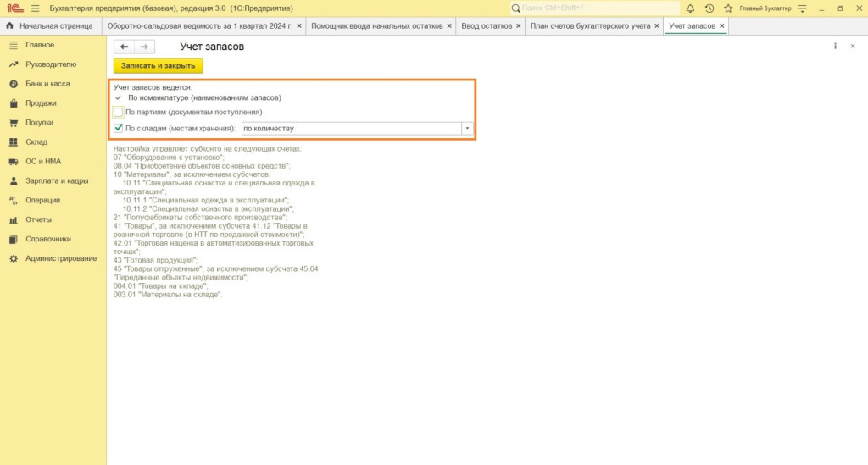Open the main hamburger menu
The height and width of the screenshot is (465, 868).
[35, 8]
